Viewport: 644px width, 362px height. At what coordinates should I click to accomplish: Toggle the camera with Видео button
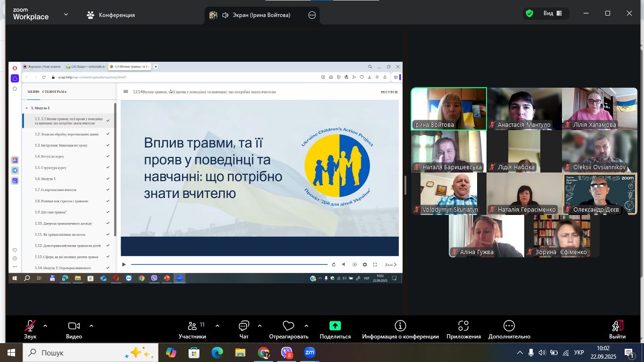click(x=74, y=326)
